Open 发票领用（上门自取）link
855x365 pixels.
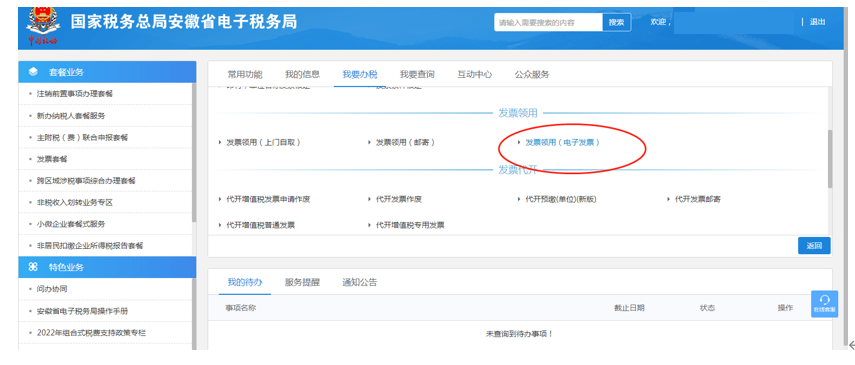(x=263, y=142)
